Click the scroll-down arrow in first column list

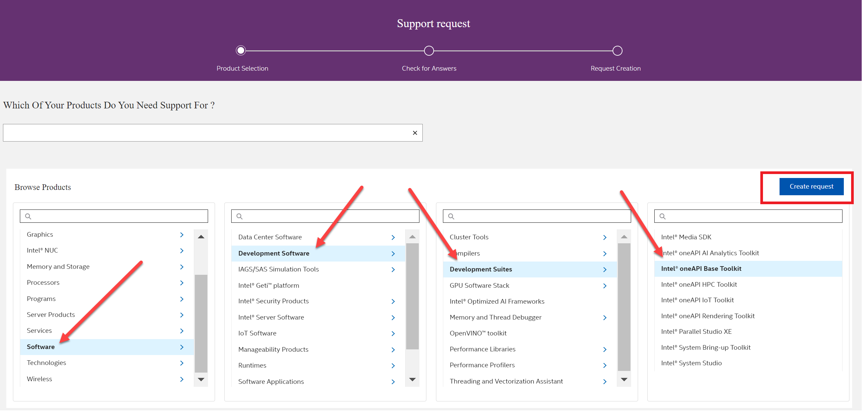(x=201, y=379)
